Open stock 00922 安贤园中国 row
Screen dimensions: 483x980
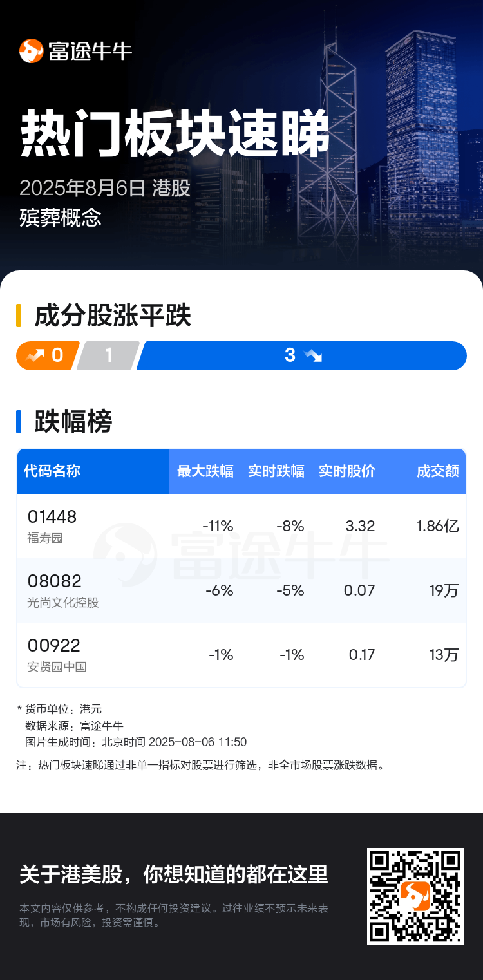(x=241, y=655)
